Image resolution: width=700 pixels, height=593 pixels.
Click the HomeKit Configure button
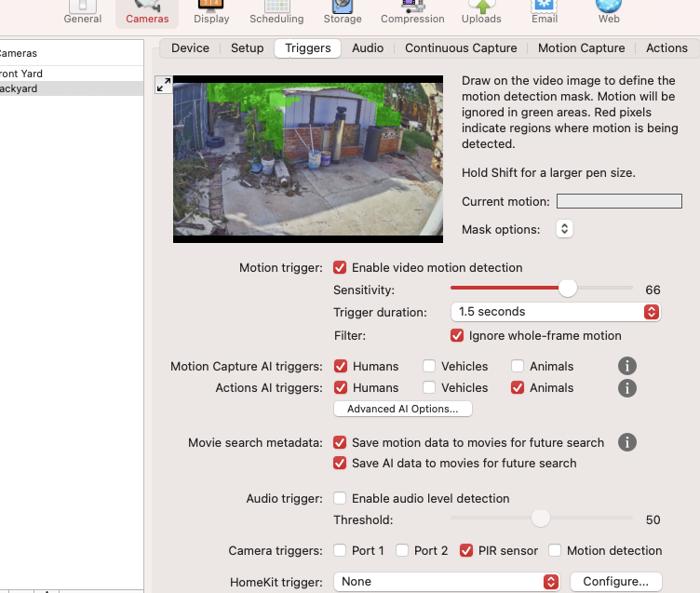coord(615,582)
